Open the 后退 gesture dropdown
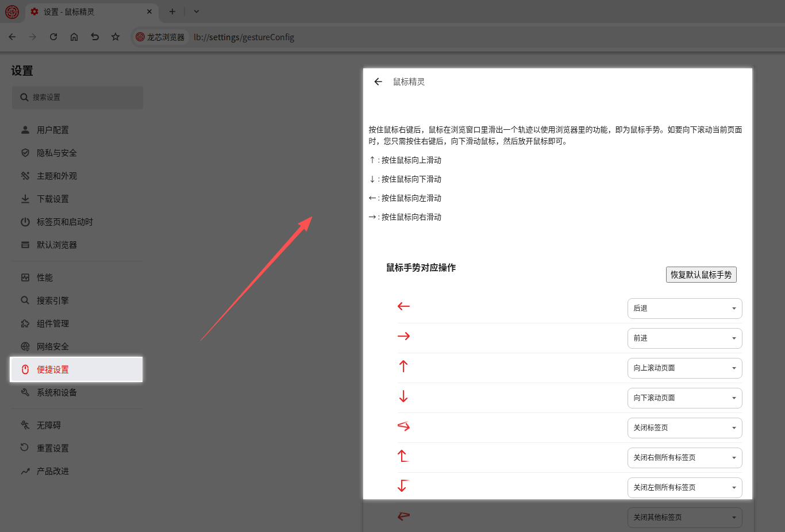785x532 pixels. click(684, 309)
